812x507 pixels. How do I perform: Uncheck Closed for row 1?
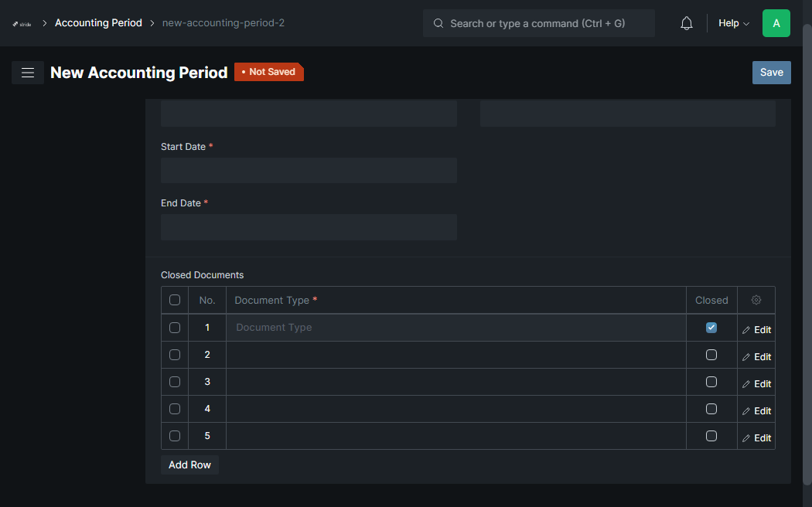pos(711,328)
